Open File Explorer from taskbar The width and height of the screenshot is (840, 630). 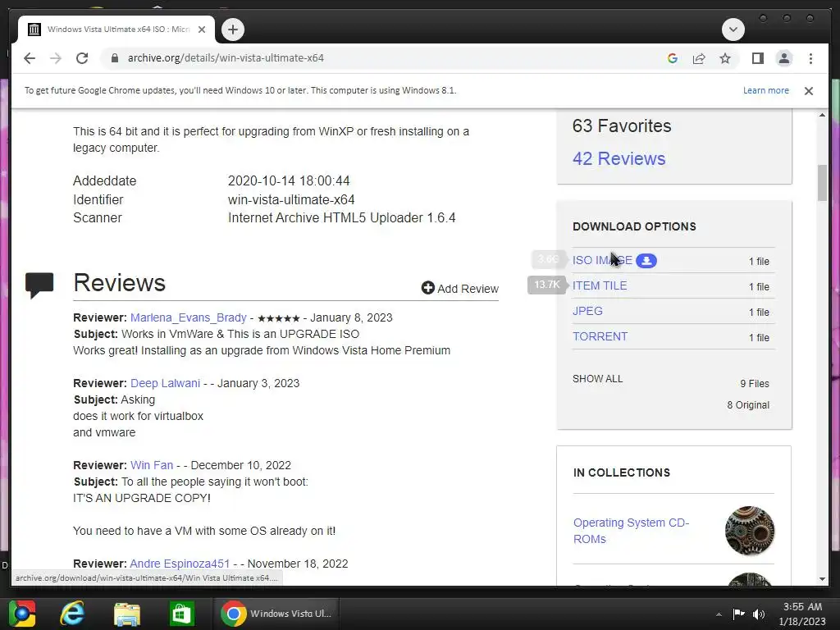coord(127,614)
